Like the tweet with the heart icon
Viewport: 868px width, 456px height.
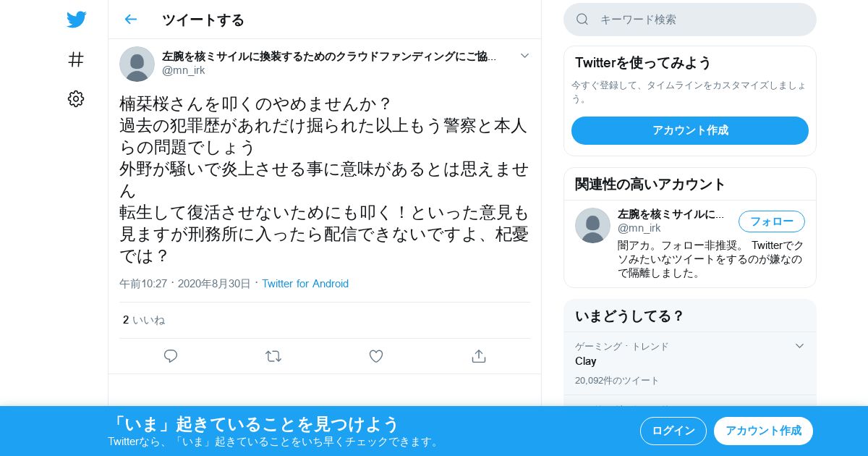375,356
